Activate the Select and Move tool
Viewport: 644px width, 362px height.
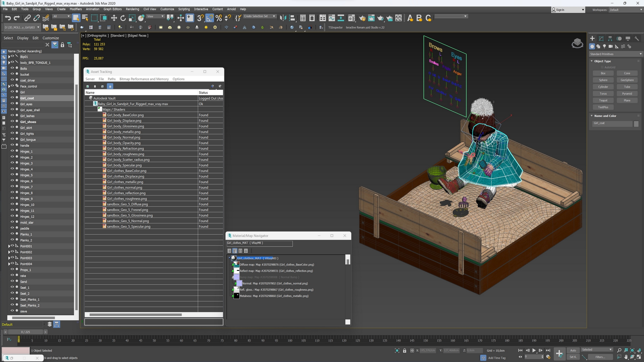click(114, 18)
